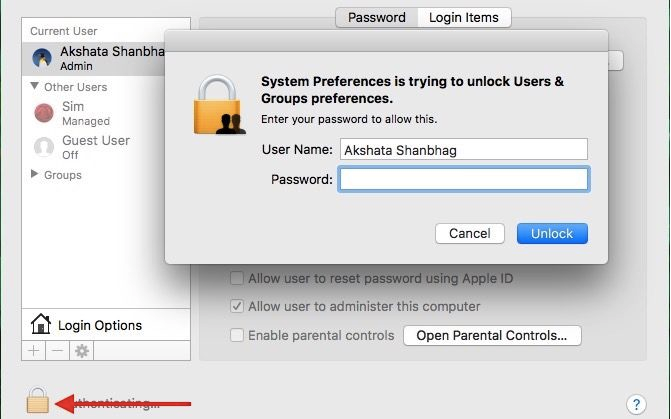This screenshot has height=419, width=671.
Task: Click the blue Unlock button
Action: point(552,234)
